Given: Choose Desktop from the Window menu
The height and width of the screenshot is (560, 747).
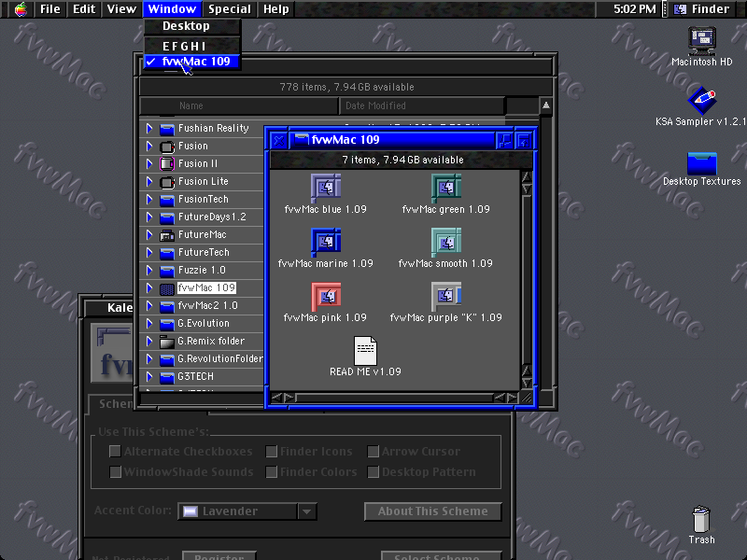Looking at the screenshot, I should pos(192,26).
